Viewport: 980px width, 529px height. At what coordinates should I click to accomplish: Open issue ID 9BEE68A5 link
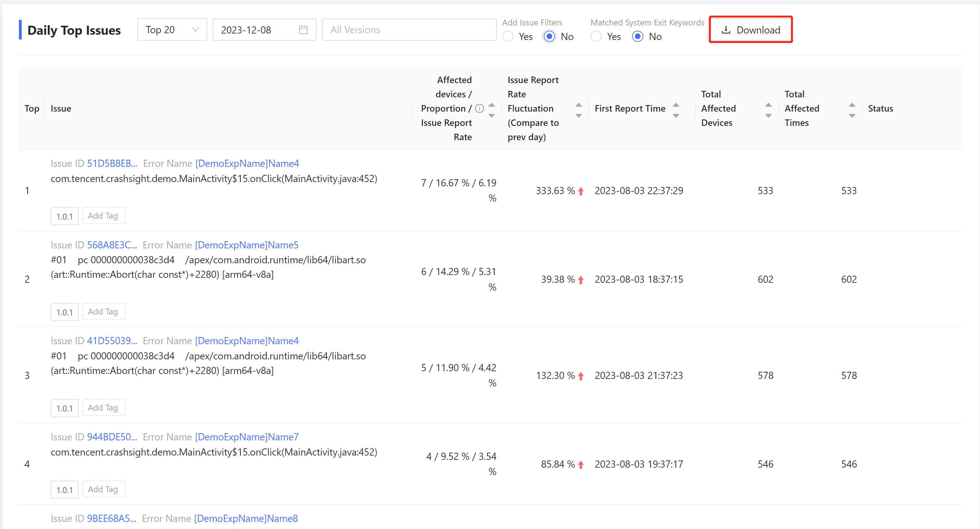(x=112, y=518)
